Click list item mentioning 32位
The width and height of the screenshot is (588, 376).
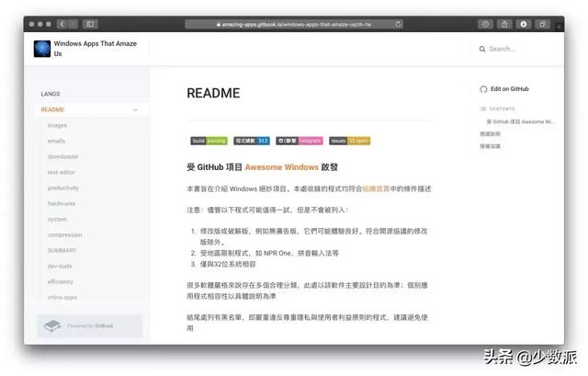pyautogui.click(x=228, y=264)
